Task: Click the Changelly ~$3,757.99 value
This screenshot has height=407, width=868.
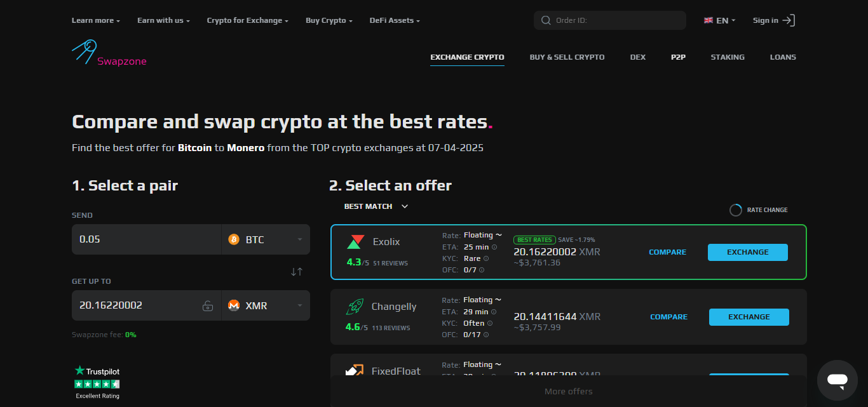Action: (537, 328)
